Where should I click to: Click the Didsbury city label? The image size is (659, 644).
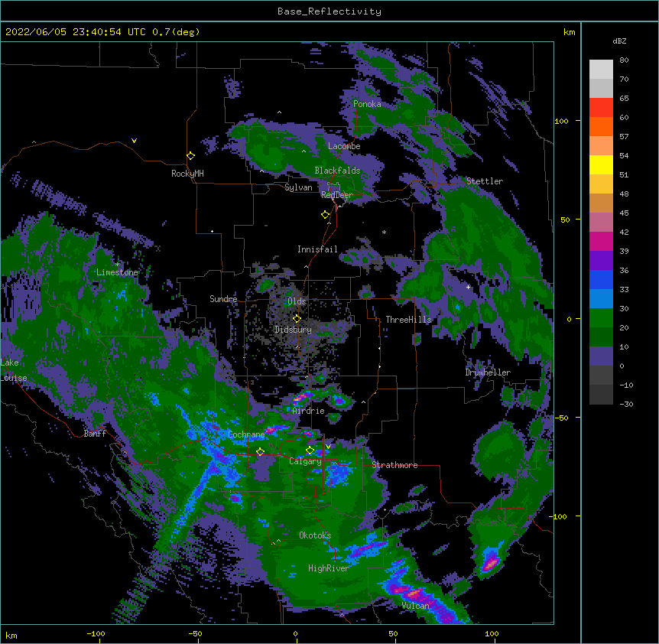pyautogui.click(x=293, y=330)
